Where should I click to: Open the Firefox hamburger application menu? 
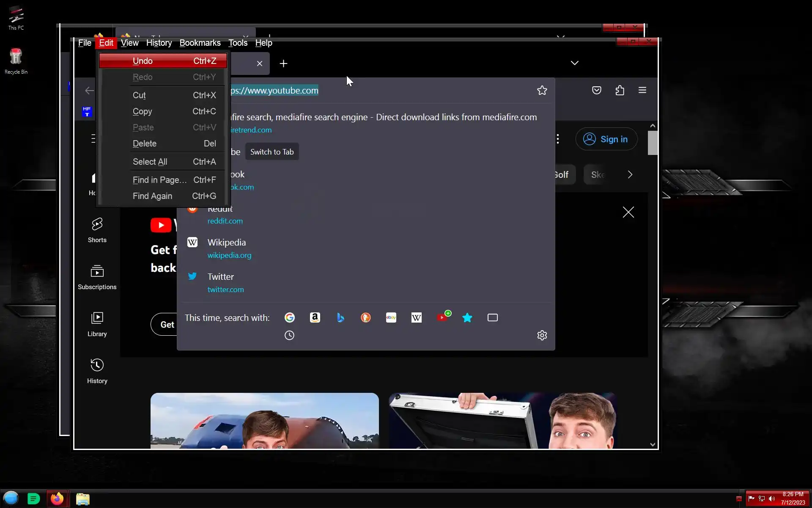point(642,90)
